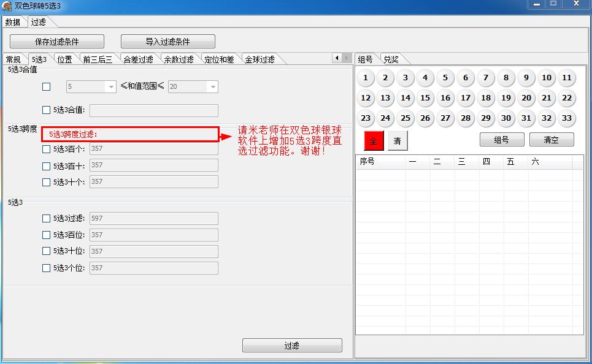The image size is (592, 364).
Task: Tick the 5选3个位 checkbox
Action: (46, 268)
